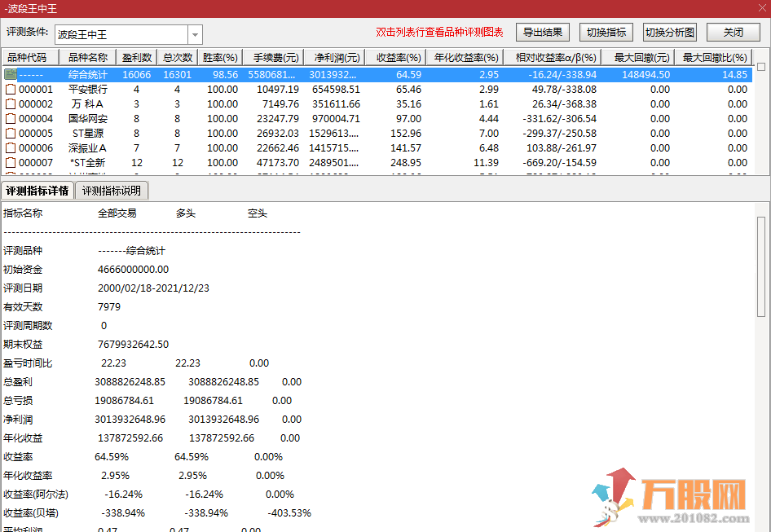Close the 波段王中王 window
The height and width of the screenshot is (532, 771).
pos(762,8)
